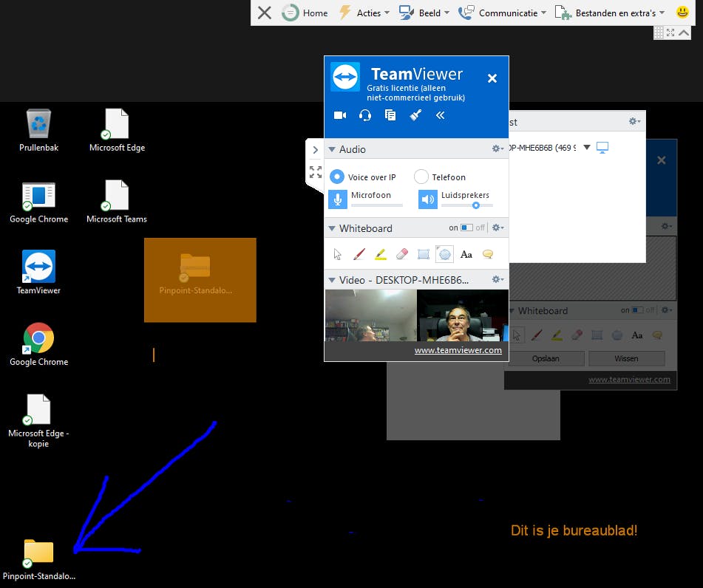This screenshot has height=588, width=703.
Task: Select the whiteboard rectangle tool
Action: [424, 255]
